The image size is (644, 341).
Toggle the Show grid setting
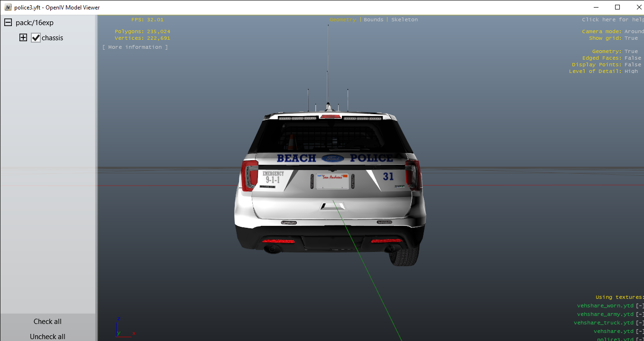click(x=631, y=38)
